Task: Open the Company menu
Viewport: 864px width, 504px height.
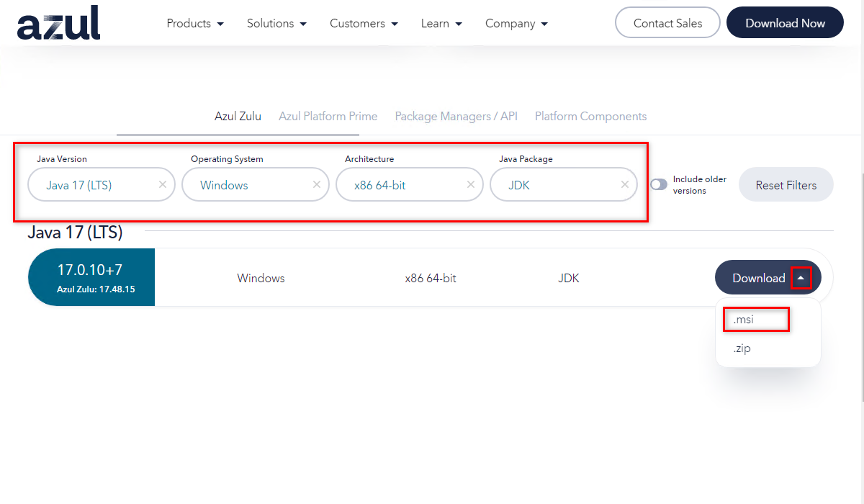Action: tap(516, 23)
